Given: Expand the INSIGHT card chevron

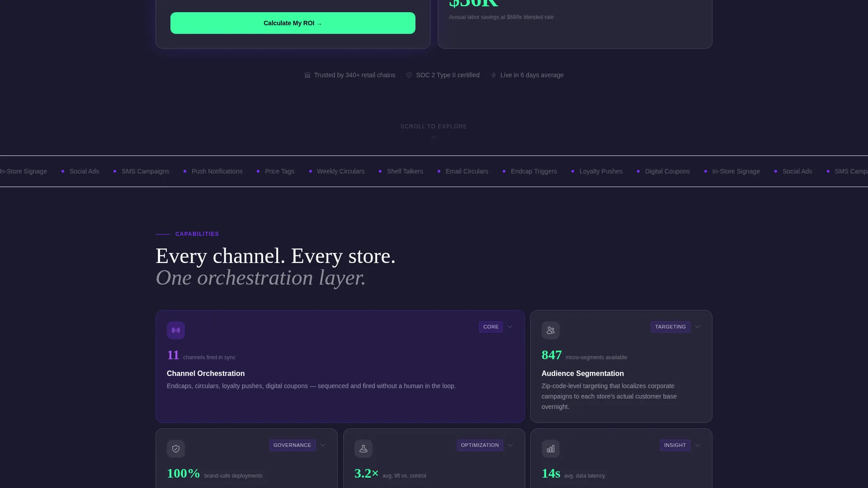Looking at the screenshot, I should coord(698,445).
